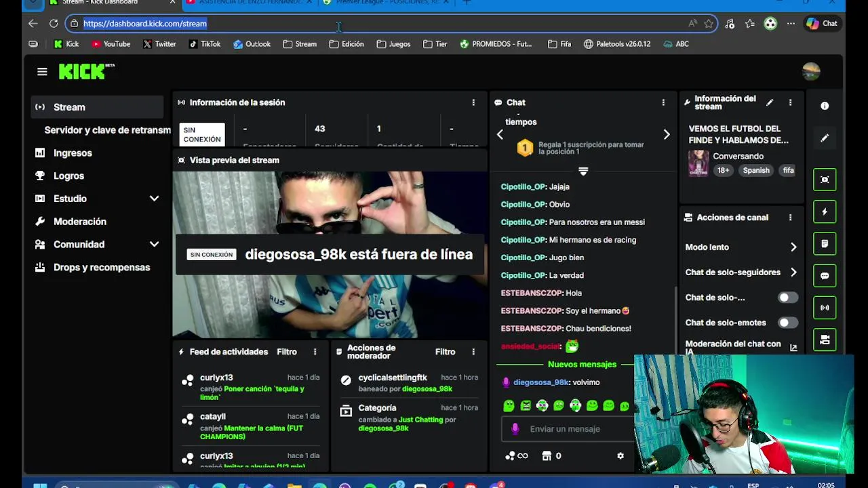This screenshot has height=488, width=868.
Task: Open options menu of Información de la sesión panel
Action: coord(473,102)
